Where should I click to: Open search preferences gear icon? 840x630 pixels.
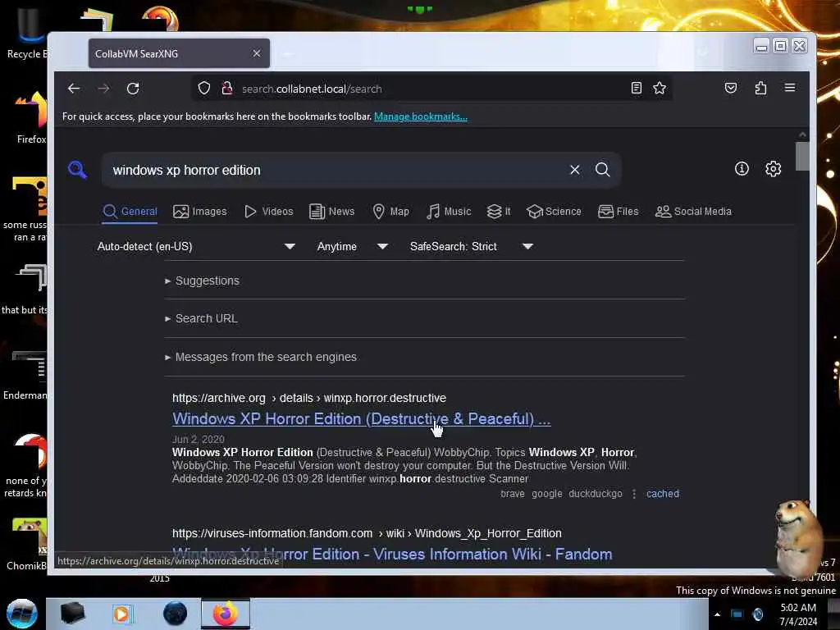[x=773, y=169]
